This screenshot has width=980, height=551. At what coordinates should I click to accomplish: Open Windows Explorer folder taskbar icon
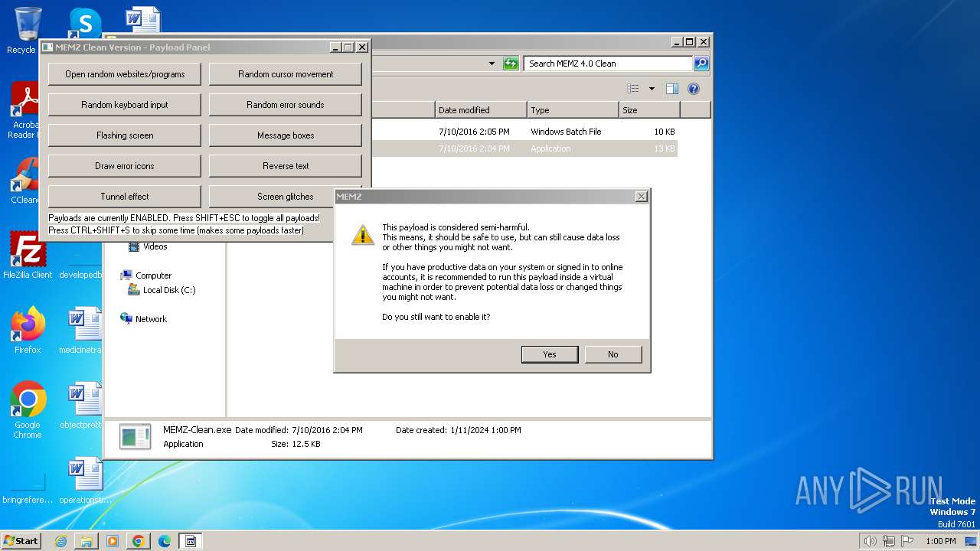(87, 541)
